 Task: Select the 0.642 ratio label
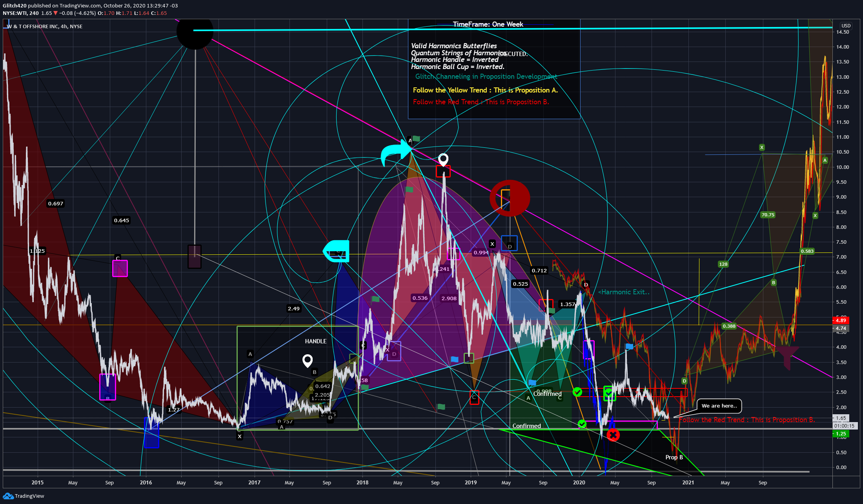pyautogui.click(x=323, y=386)
